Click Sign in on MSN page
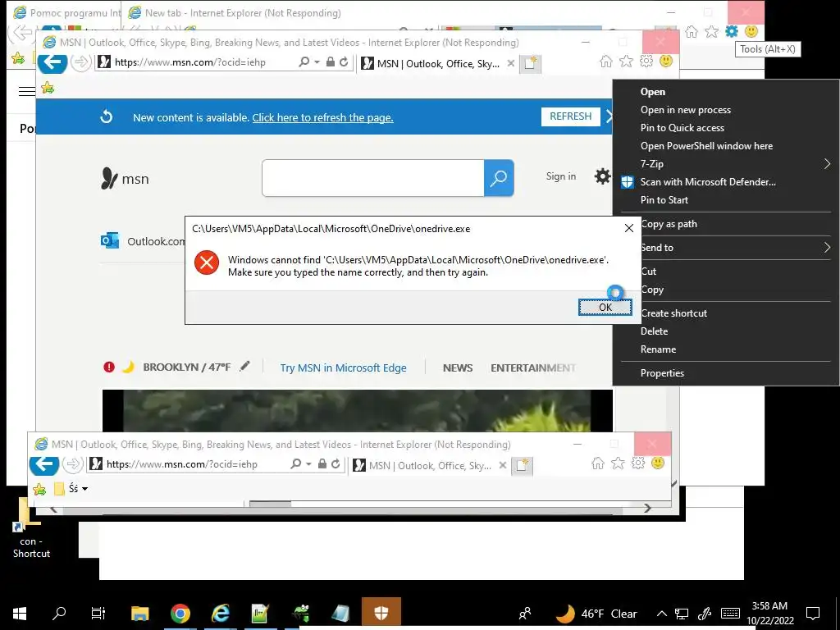 point(561,176)
